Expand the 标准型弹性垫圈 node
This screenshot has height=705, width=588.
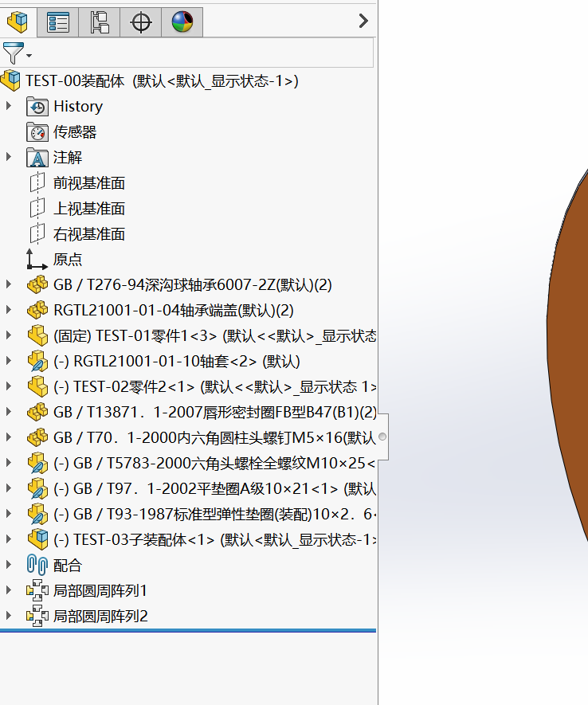9,514
